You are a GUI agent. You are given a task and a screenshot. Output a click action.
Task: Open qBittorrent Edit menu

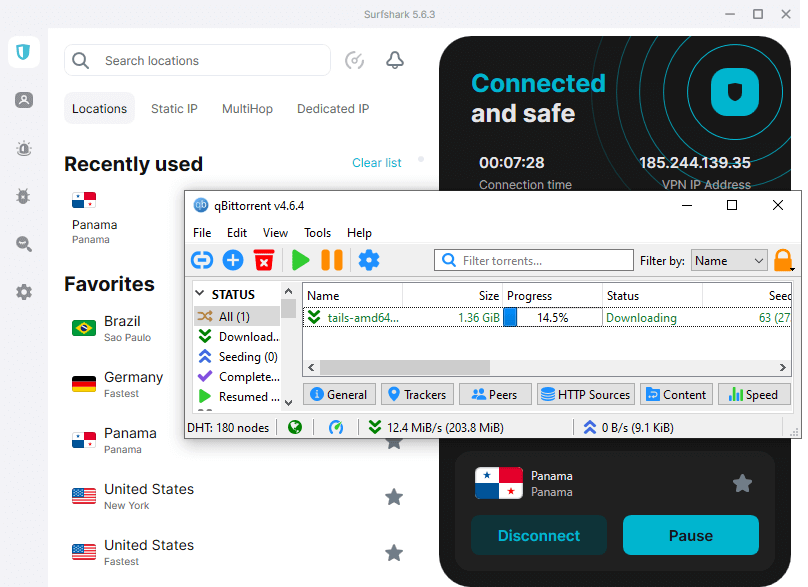tap(237, 233)
